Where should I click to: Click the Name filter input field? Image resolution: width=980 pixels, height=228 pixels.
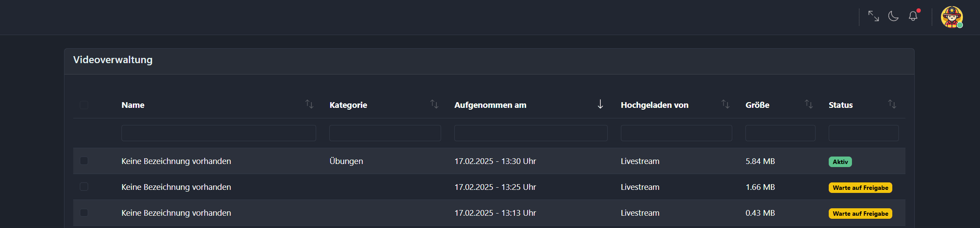tap(218, 133)
